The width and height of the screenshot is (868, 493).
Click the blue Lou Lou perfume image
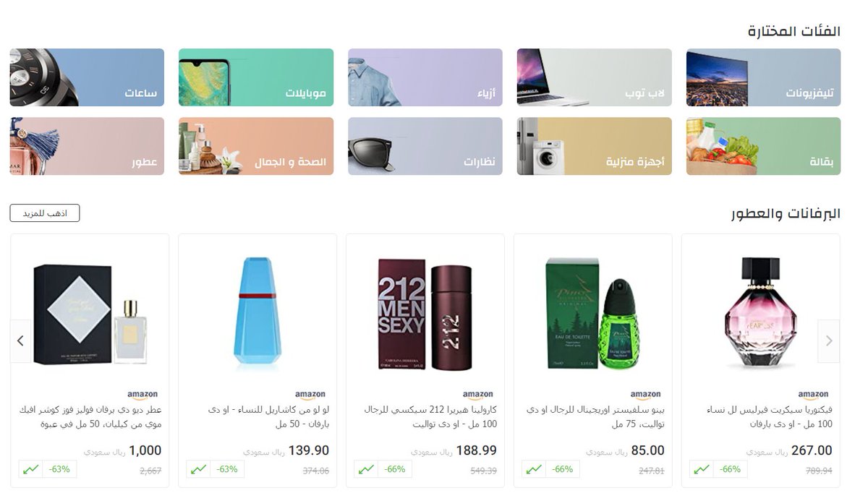click(x=258, y=314)
